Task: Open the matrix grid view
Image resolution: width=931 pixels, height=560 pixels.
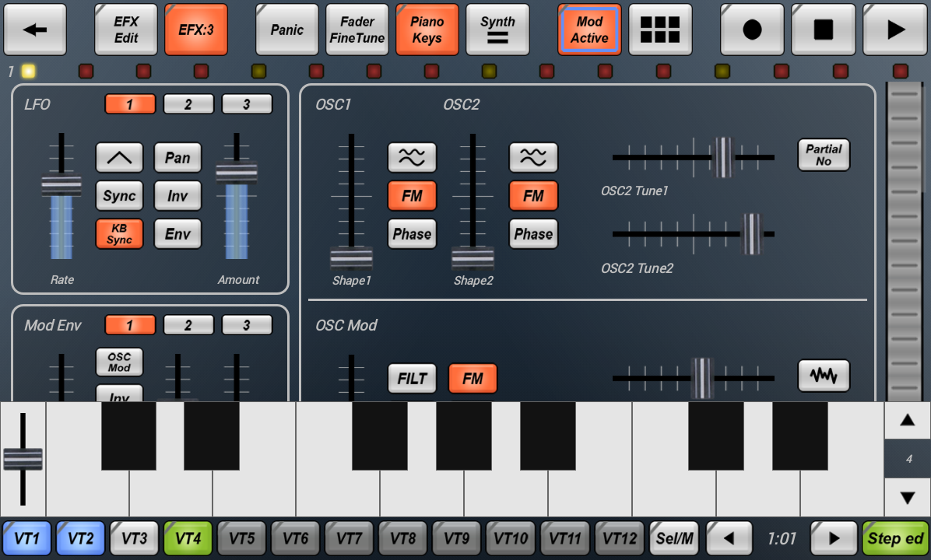Action: 660,29
